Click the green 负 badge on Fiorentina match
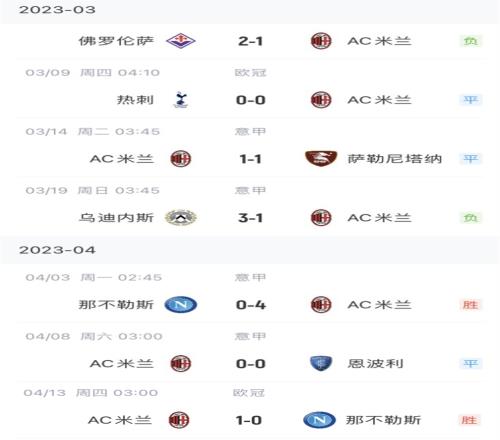 coord(471,41)
